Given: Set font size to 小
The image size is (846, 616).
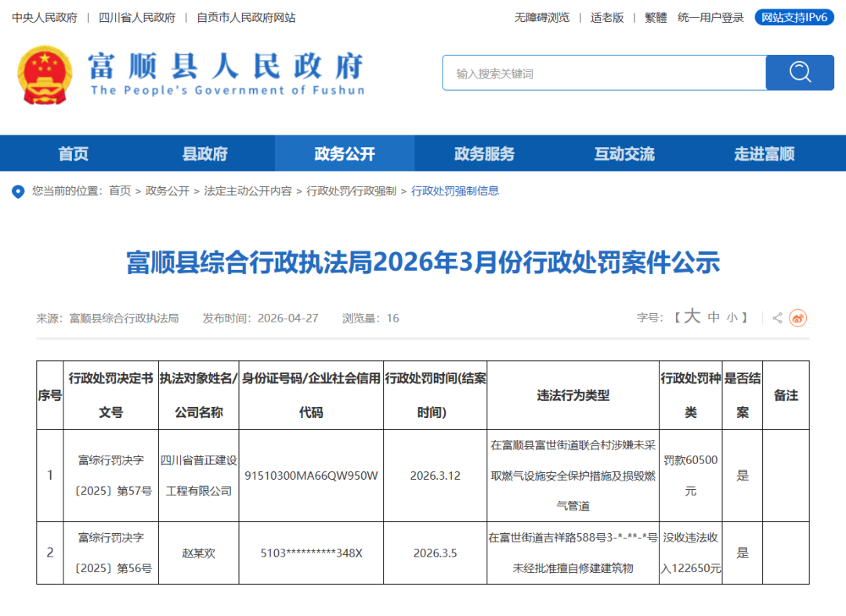Looking at the screenshot, I should click(x=732, y=318).
